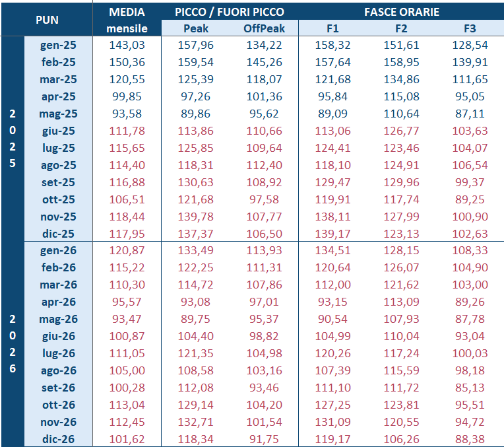Select the F3 column subheader
The height and width of the screenshot is (447, 504).
click(470, 28)
